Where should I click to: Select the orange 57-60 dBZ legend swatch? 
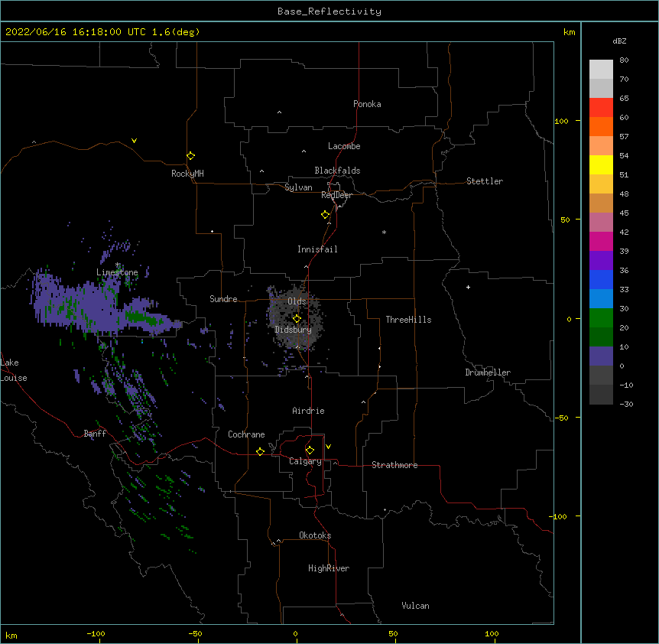[601, 126]
